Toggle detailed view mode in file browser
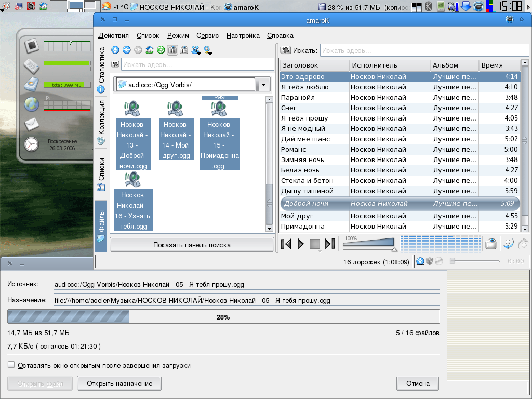The width and height of the screenshot is (532, 399). (x=183, y=50)
